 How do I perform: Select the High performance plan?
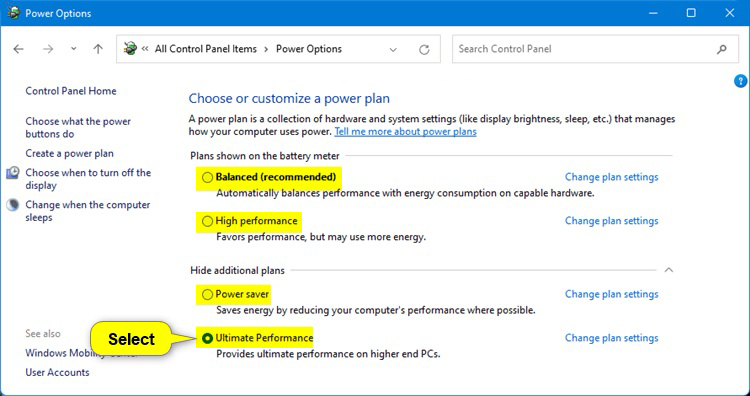[x=207, y=221]
